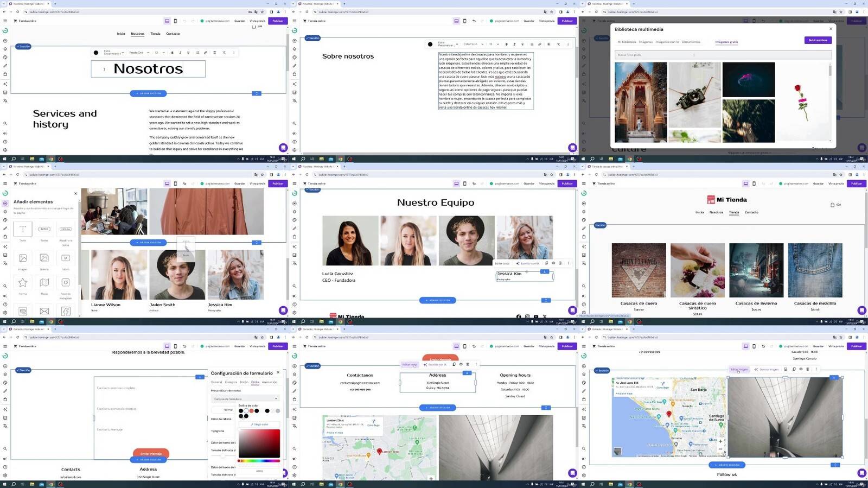Open the heading style dropdown in the Nosotros toolbar
Screen dimensions: 868x488
(114, 53)
